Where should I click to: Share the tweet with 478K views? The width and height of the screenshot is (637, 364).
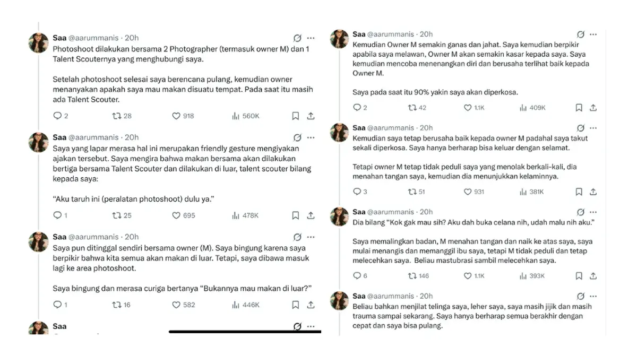pos(311,215)
